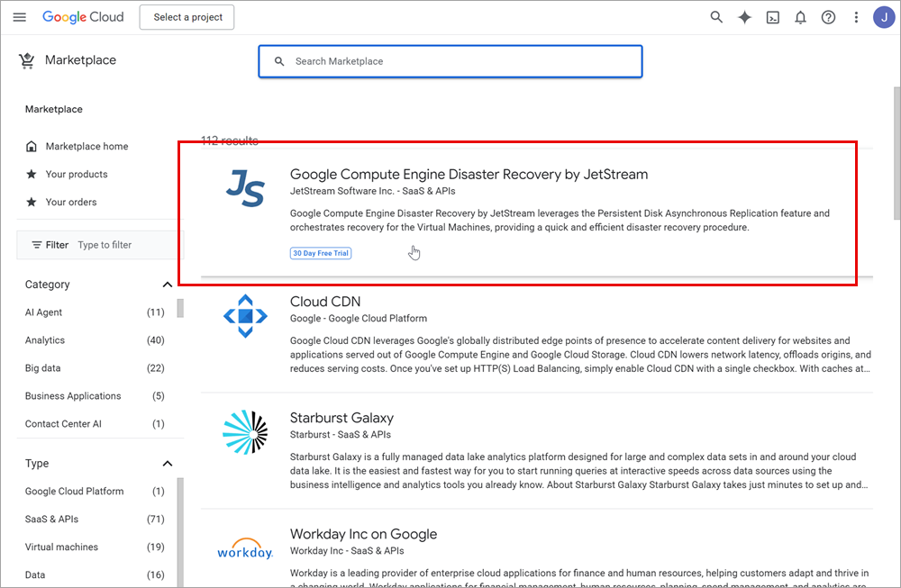This screenshot has width=901, height=588.
Task: Open Gemini AI sparkle assistant icon
Action: pos(744,17)
